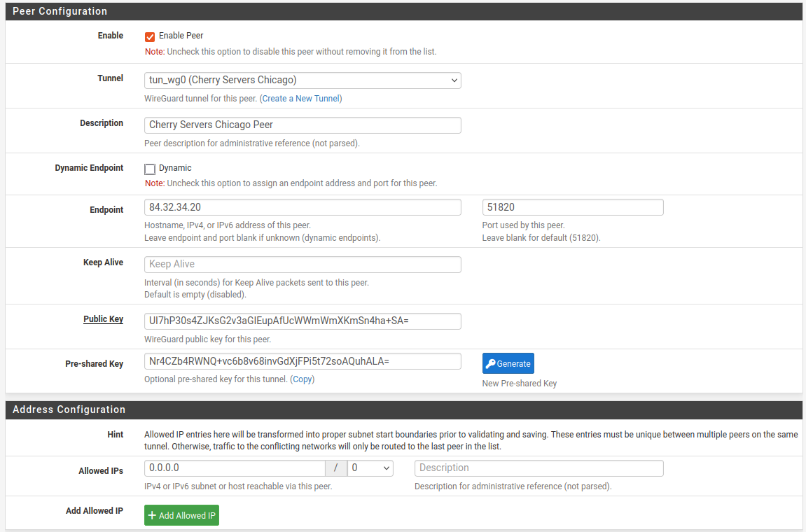Image resolution: width=806 pixels, height=532 pixels.
Task: Uncheck the Enable Peer checkbox
Action: 150,36
